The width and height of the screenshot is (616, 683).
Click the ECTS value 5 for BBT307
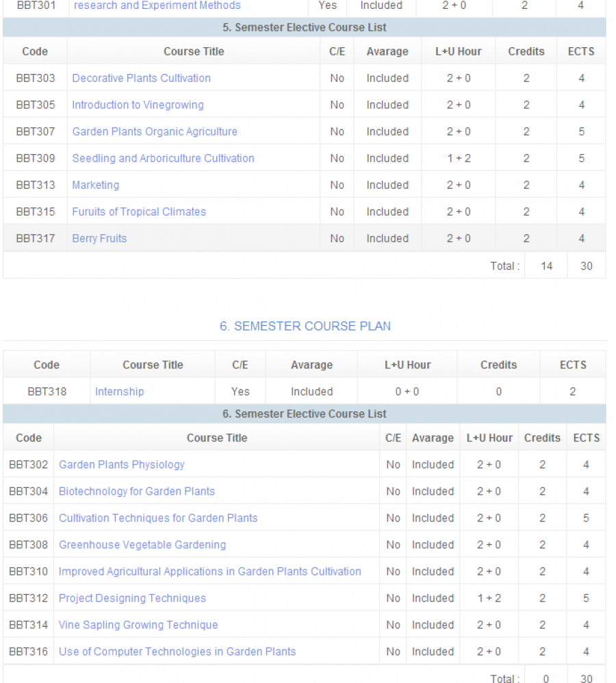pyautogui.click(x=582, y=131)
